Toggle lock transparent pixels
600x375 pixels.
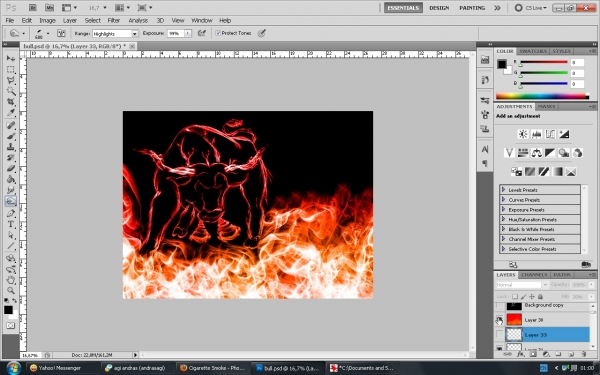click(515, 297)
